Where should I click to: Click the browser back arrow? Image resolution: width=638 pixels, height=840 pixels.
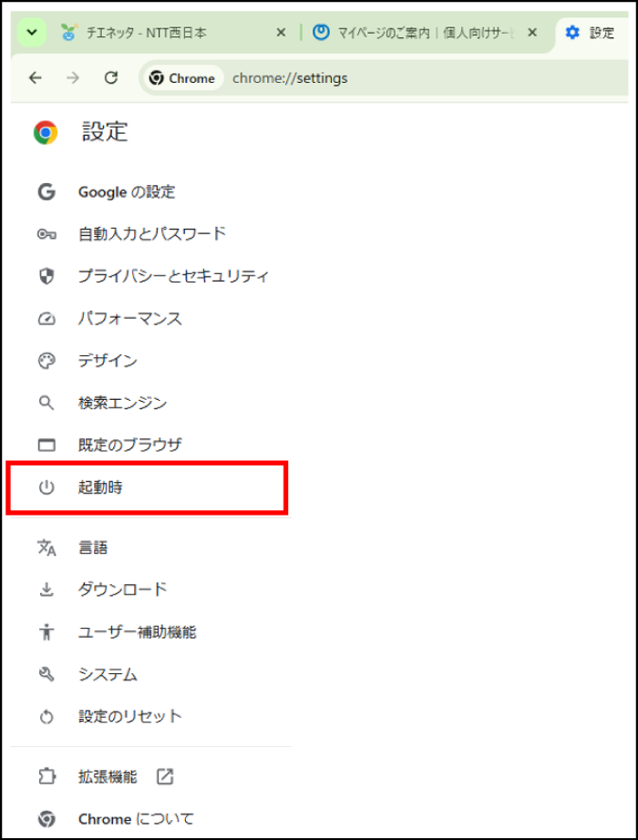tap(36, 78)
